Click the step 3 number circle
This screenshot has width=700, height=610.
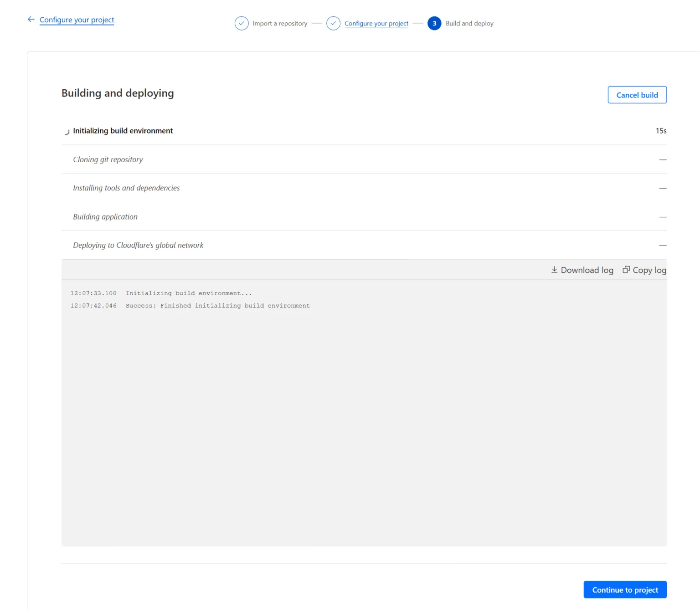coord(434,23)
